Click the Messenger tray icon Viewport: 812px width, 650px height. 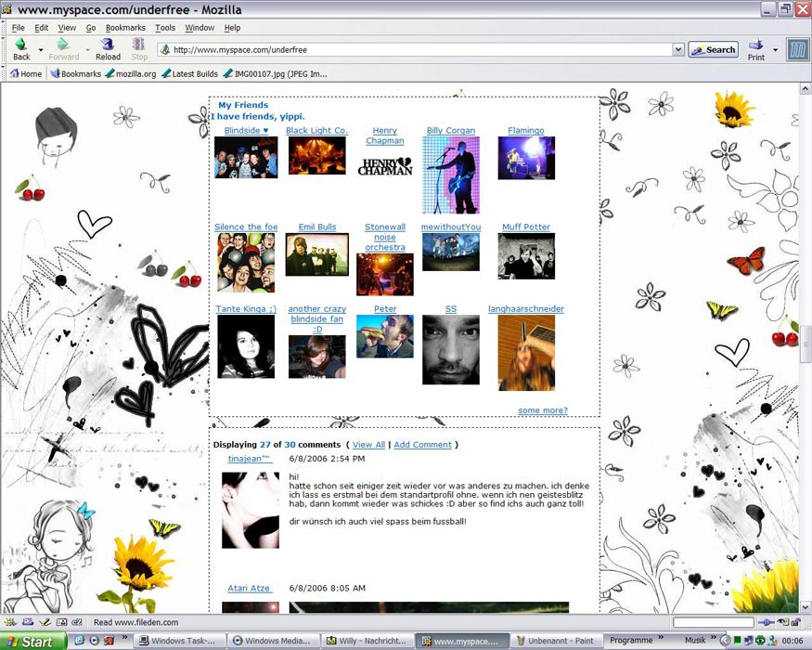pos(773,641)
